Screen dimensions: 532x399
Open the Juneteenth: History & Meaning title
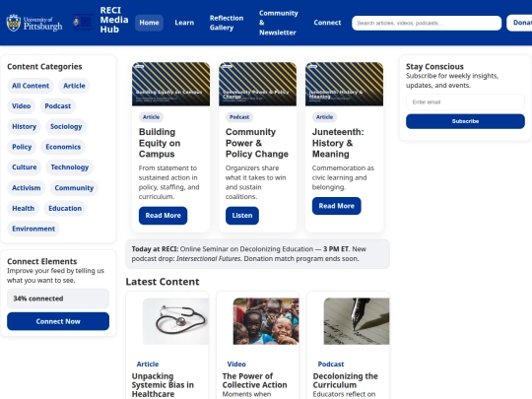338,143
